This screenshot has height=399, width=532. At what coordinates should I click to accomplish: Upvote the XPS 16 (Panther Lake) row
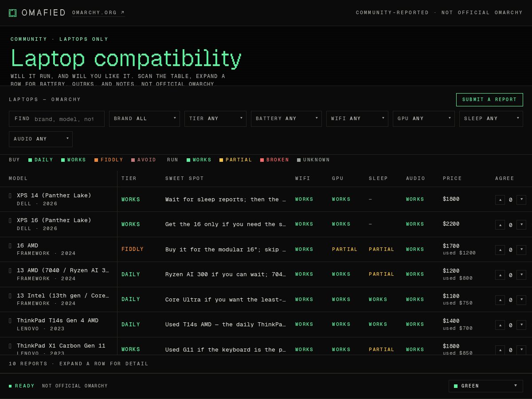point(500,225)
